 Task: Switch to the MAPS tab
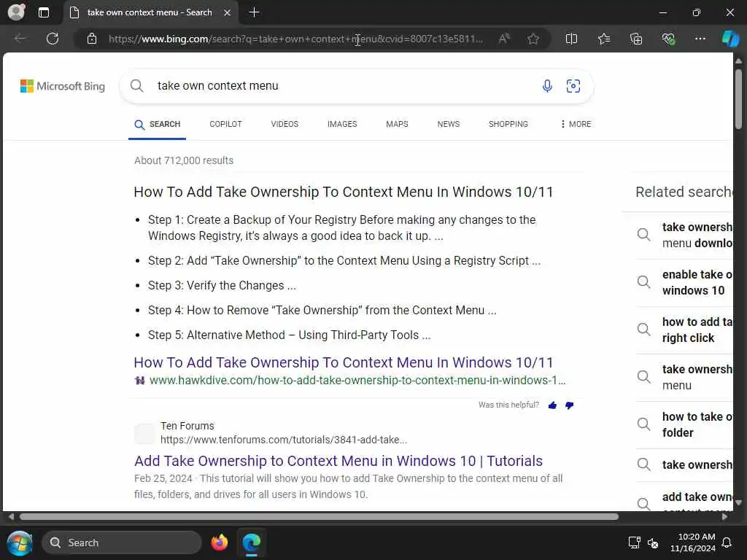coord(397,124)
